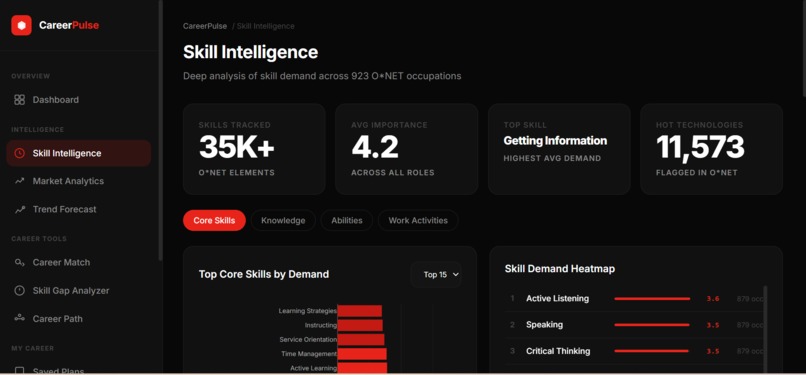Switch to Core Skills tab
This screenshot has height=375, width=806.
pos(214,220)
